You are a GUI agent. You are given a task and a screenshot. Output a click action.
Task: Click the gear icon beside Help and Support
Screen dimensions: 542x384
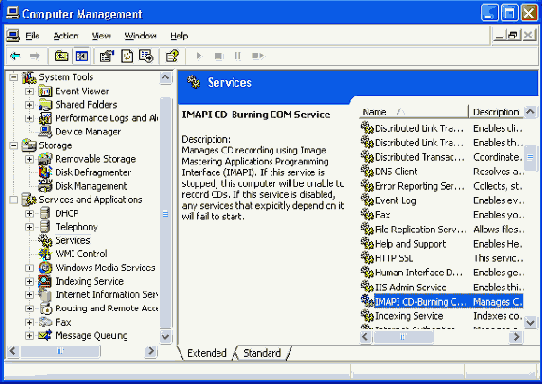367,244
